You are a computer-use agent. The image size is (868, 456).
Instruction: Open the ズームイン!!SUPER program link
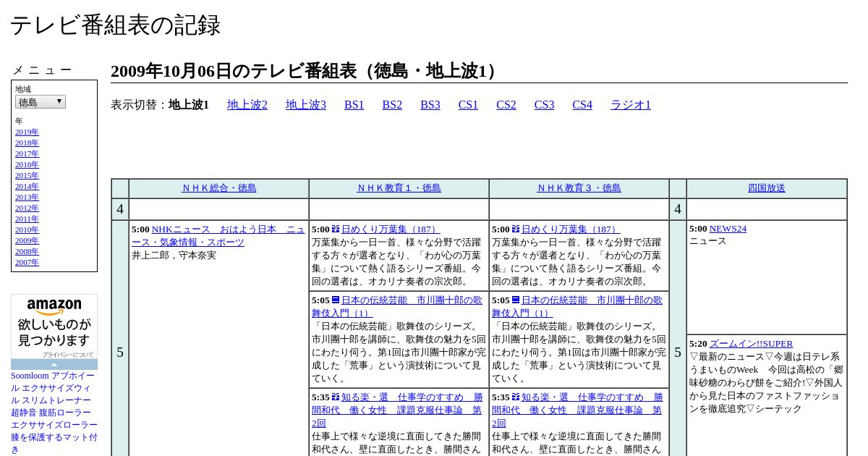(751, 344)
